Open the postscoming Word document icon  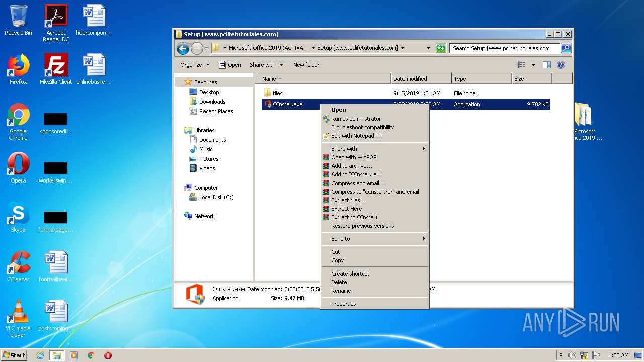56,316
